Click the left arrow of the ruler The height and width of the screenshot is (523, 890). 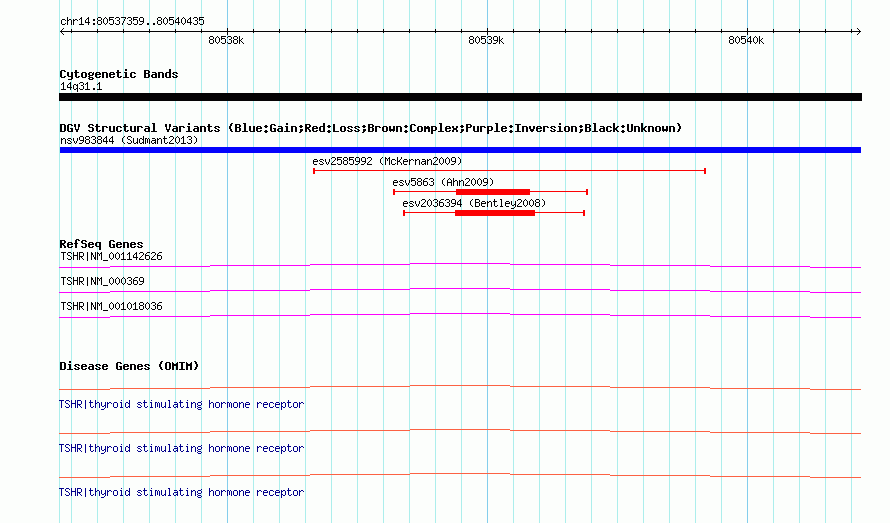coord(63,31)
